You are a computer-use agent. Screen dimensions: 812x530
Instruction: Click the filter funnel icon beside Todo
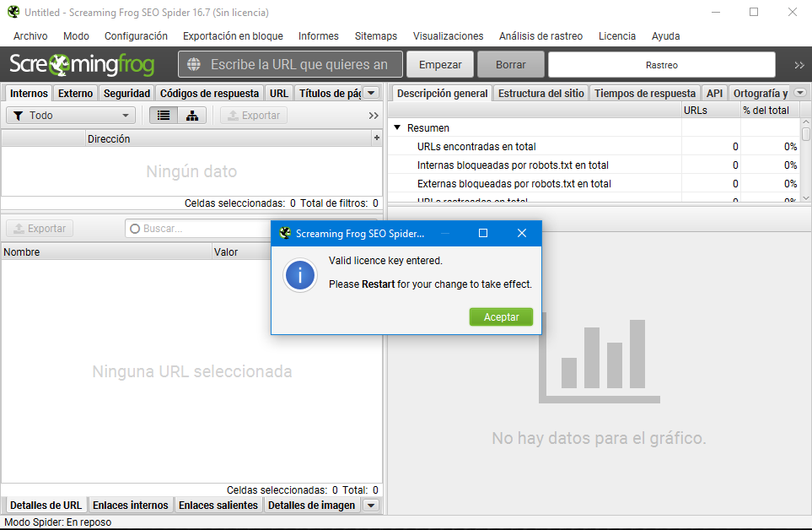(x=18, y=116)
